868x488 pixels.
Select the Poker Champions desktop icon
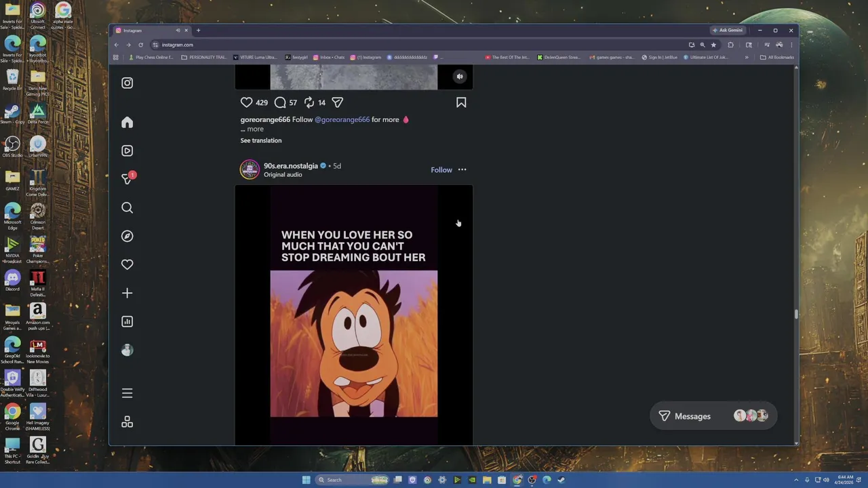pyautogui.click(x=38, y=249)
